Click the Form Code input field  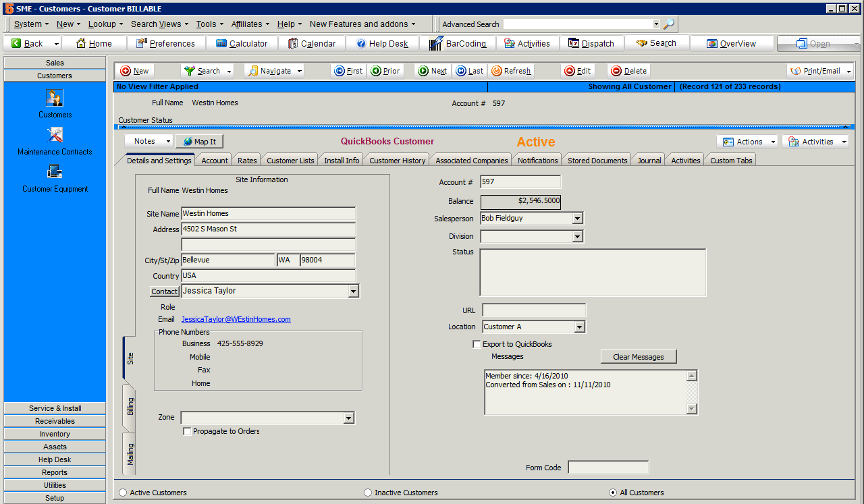[608, 468]
